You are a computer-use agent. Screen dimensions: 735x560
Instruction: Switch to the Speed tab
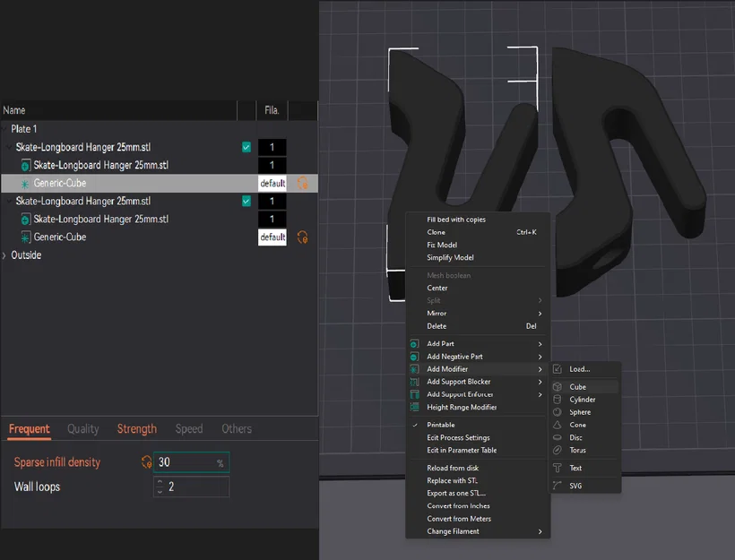(189, 429)
